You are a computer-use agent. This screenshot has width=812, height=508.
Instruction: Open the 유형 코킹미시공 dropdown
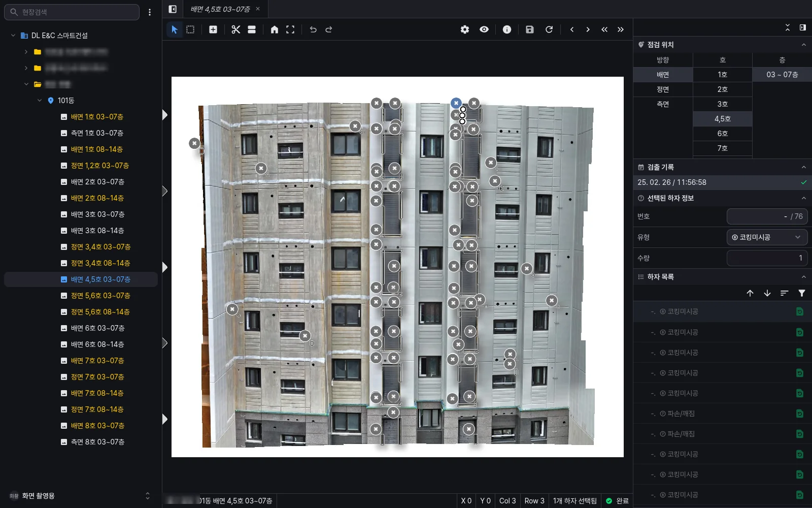767,237
